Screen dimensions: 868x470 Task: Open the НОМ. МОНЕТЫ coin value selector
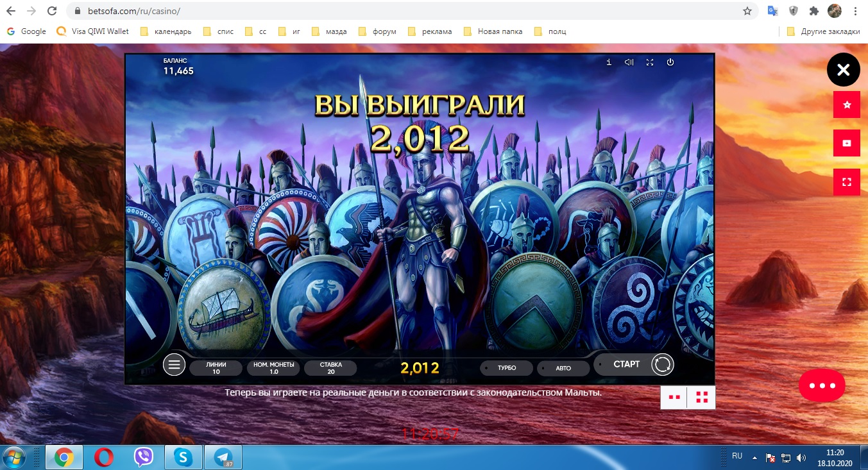[273, 368]
